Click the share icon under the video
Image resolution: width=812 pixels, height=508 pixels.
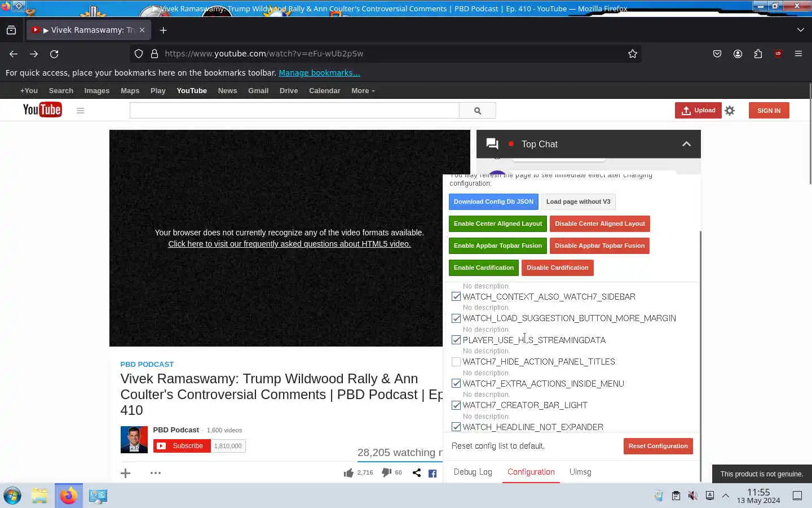tap(417, 473)
